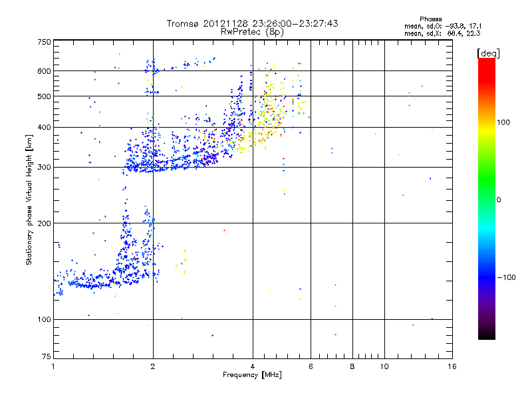This screenshot has height=399, width=532.
Task: Click the y-axis '200' tick label
Action: pyautogui.click(x=44, y=223)
